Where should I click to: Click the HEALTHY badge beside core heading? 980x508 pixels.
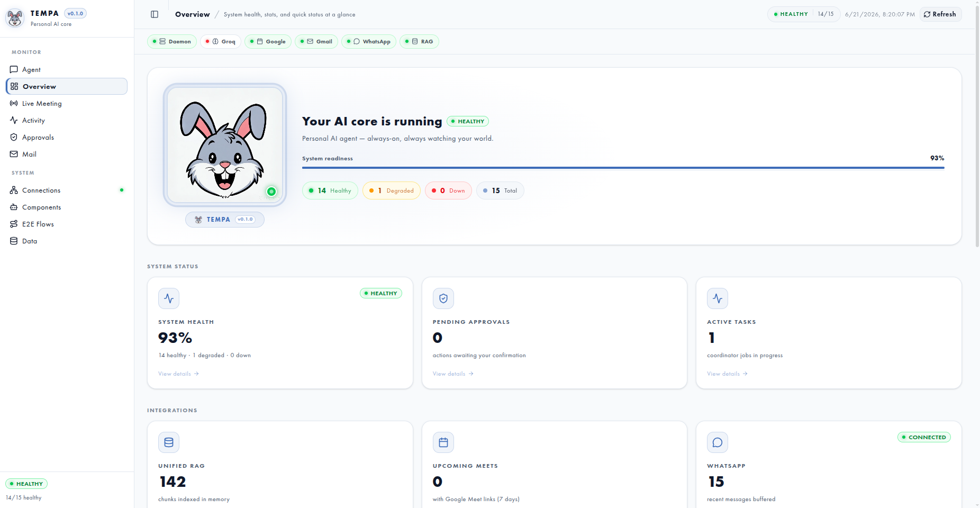click(468, 121)
